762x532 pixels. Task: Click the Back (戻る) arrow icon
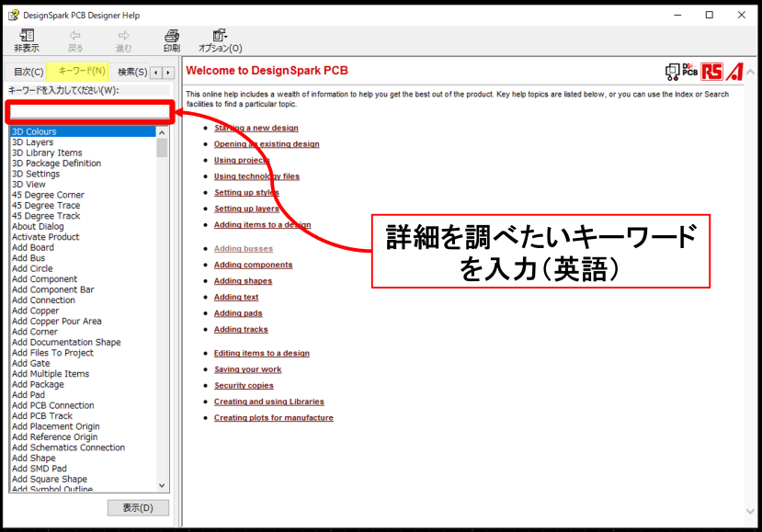point(74,36)
